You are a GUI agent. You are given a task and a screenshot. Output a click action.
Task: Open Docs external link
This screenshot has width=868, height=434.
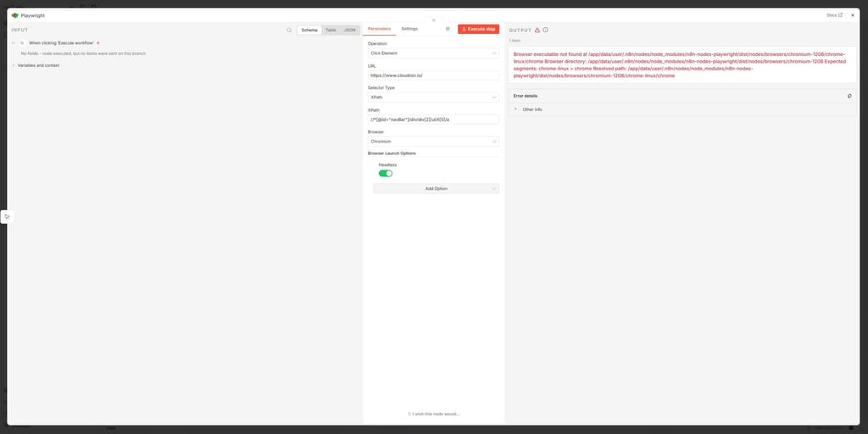click(834, 15)
